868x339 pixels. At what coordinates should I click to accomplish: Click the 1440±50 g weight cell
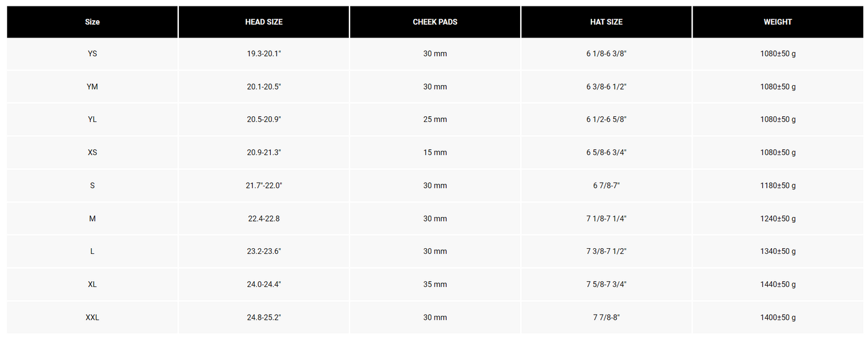point(778,285)
